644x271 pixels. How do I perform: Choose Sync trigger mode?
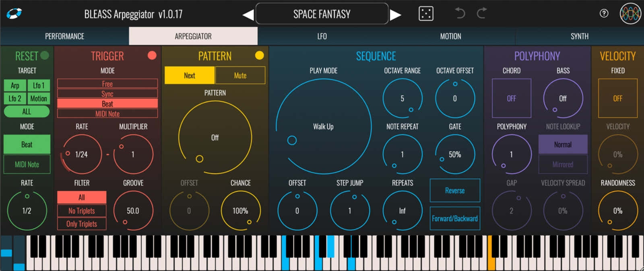[107, 94]
